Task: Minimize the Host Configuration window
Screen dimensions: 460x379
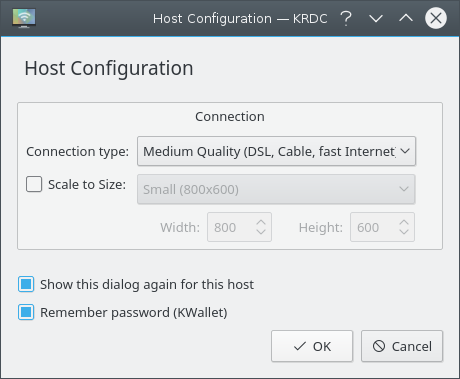Action: (x=376, y=18)
